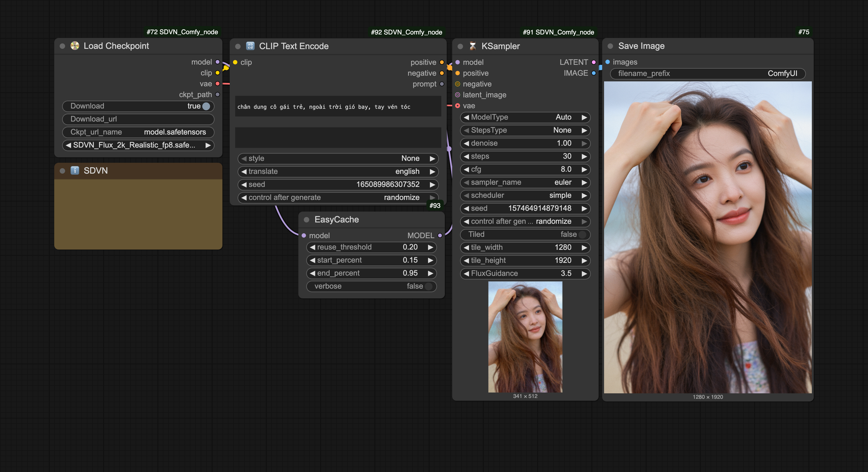Click the Save Image images input port
Image resolution: width=868 pixels, height=472 pixels.
[x=608, y=62]
